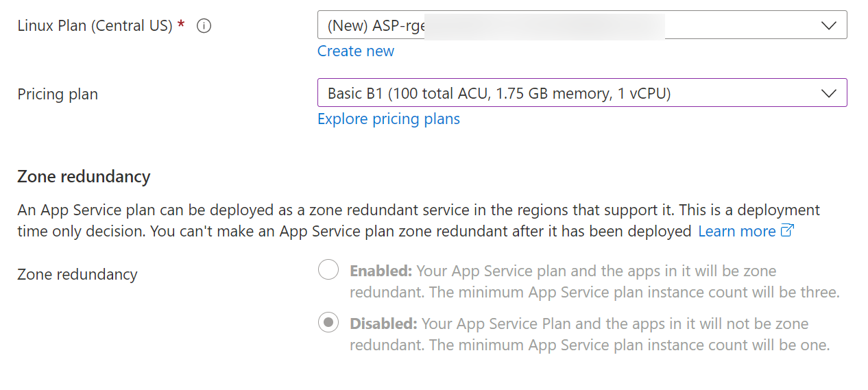868x390 pixels.
Task: Click the bold "Disabled:" option label
Action: click(x=383, y=324)
